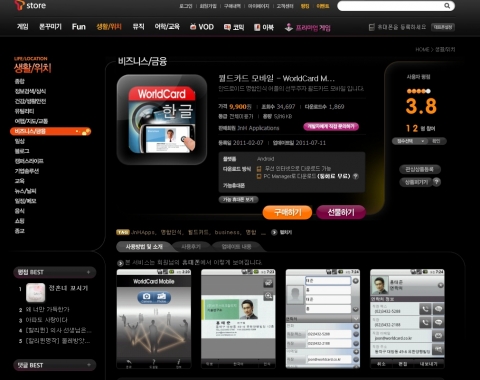The height and width of the screenshot is (380, 480).
Task: Click the 관심상품등록 wishlist button
Action: point(420,169)
